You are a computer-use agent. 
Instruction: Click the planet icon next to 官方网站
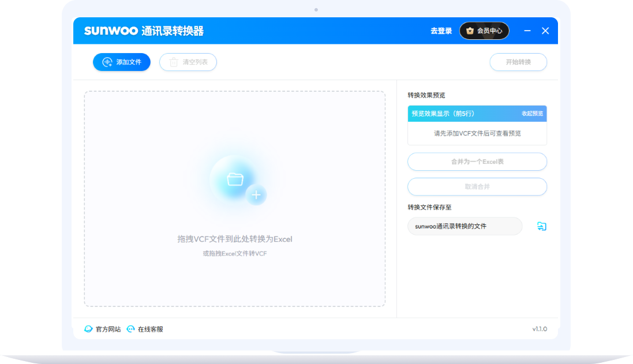87,329
